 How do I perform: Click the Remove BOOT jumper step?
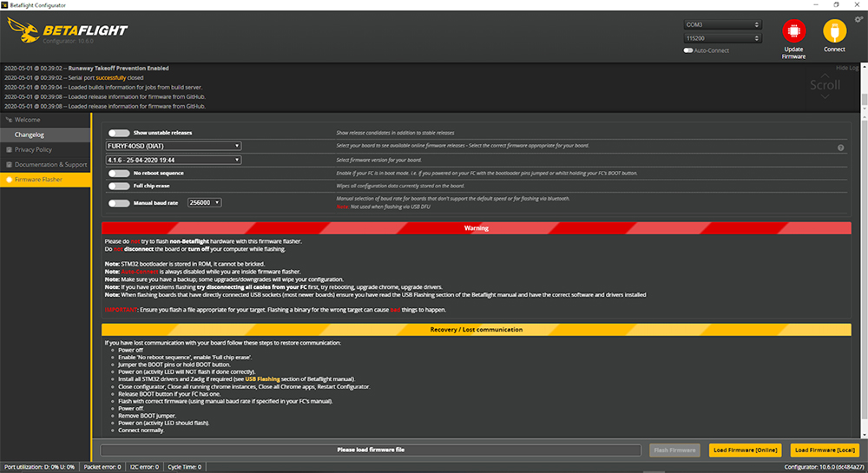tap(147, 416)
